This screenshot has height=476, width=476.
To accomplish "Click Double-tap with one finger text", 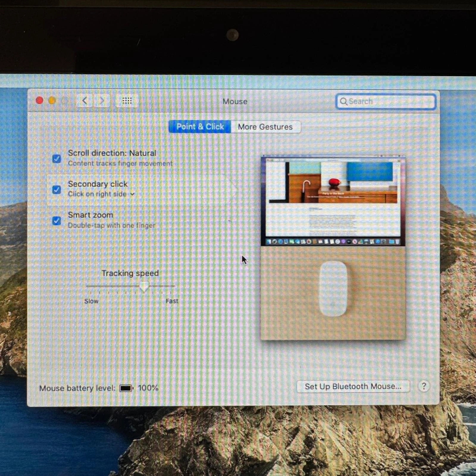I will (x=111, y=226).
